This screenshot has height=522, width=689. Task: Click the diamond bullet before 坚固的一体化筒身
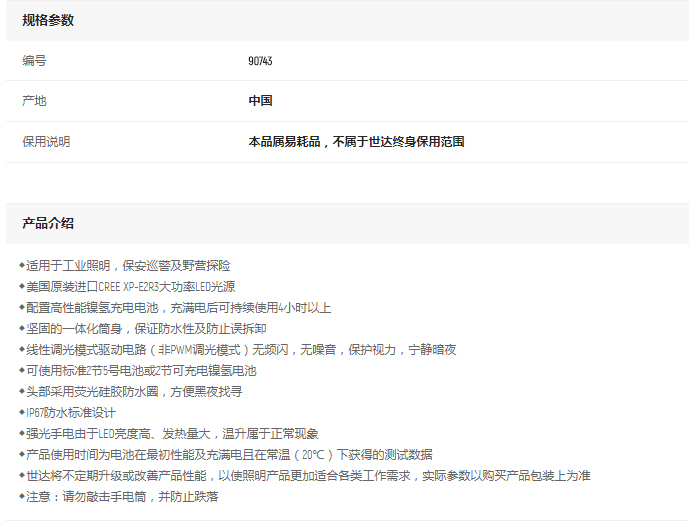pos(22,329)
